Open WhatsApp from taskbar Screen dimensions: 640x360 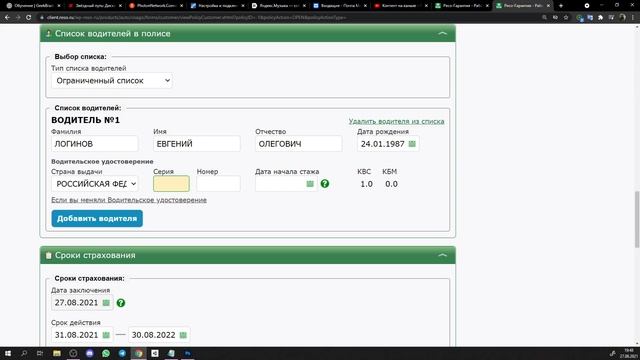coord(106,353)
